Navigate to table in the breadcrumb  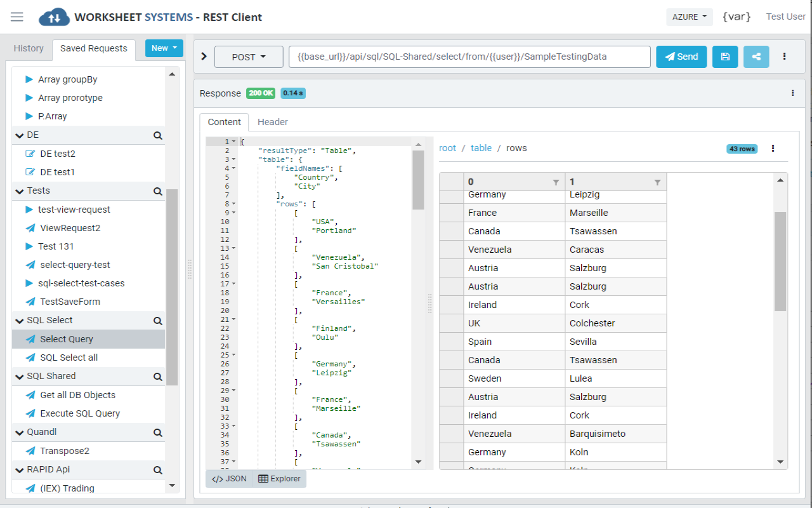tap(481, 148)
